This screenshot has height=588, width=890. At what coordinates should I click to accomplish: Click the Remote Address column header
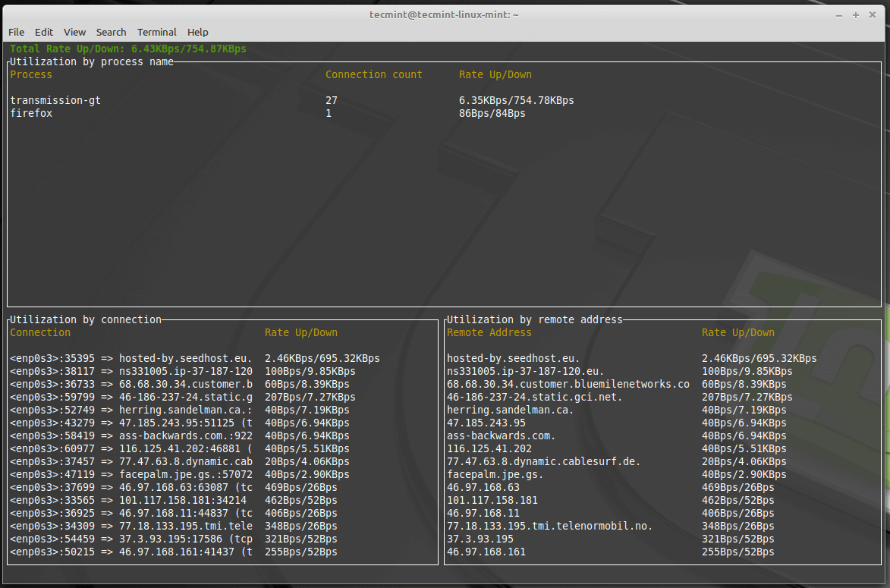click(490, 332)
